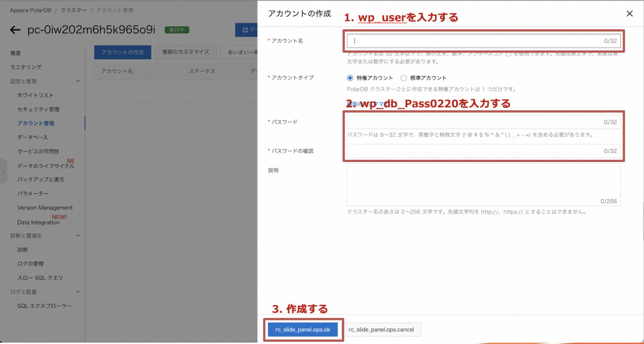This screenshot has height=344, width=644.
Task: Click inside the アカウント名 input field
Action: pyautogui.click(x=483, y=41)
